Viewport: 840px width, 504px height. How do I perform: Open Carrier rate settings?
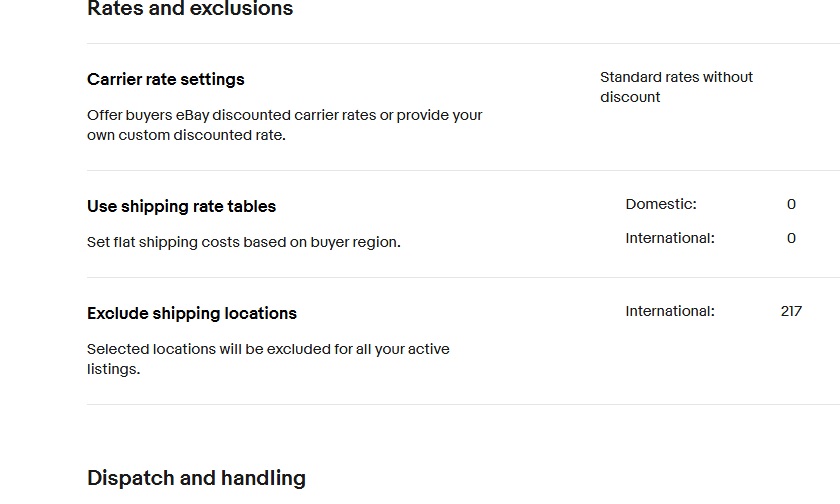166,79
